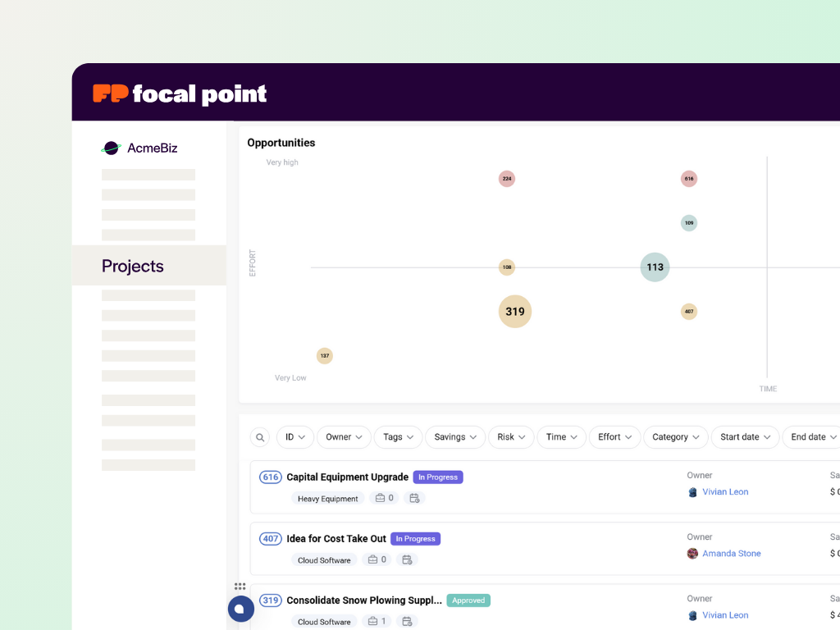Click the search magnifier icon in filter bar
840x630 pixels.
pyautogui.click(x=260, y=437)
